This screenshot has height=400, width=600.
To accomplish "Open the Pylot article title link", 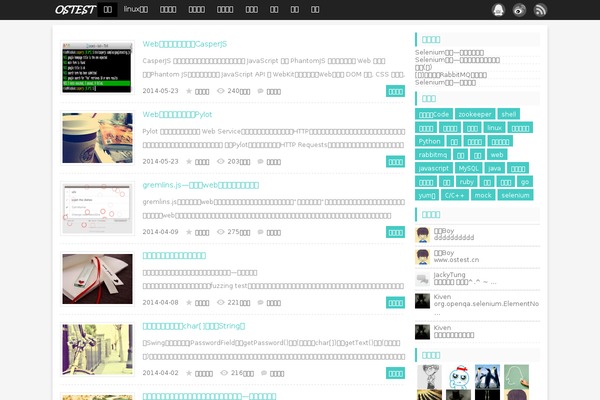I will (178, 115).
